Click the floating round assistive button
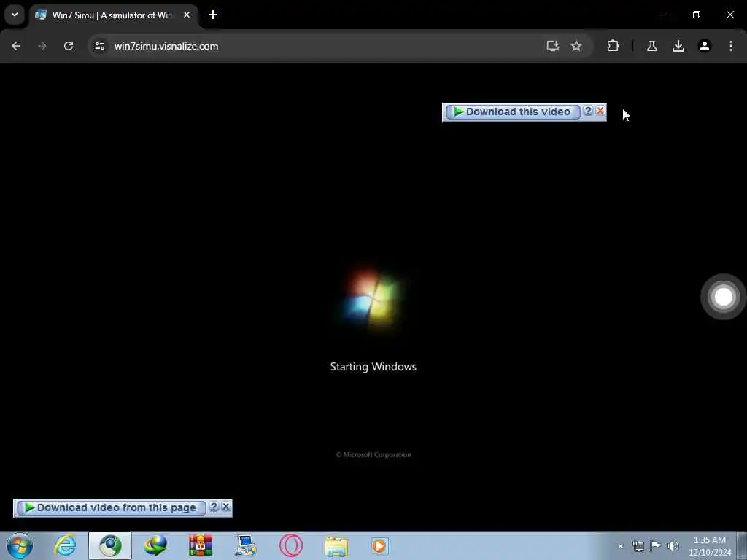Image resolution: width=747 pixels, height=560 pixels. point(723,297)
